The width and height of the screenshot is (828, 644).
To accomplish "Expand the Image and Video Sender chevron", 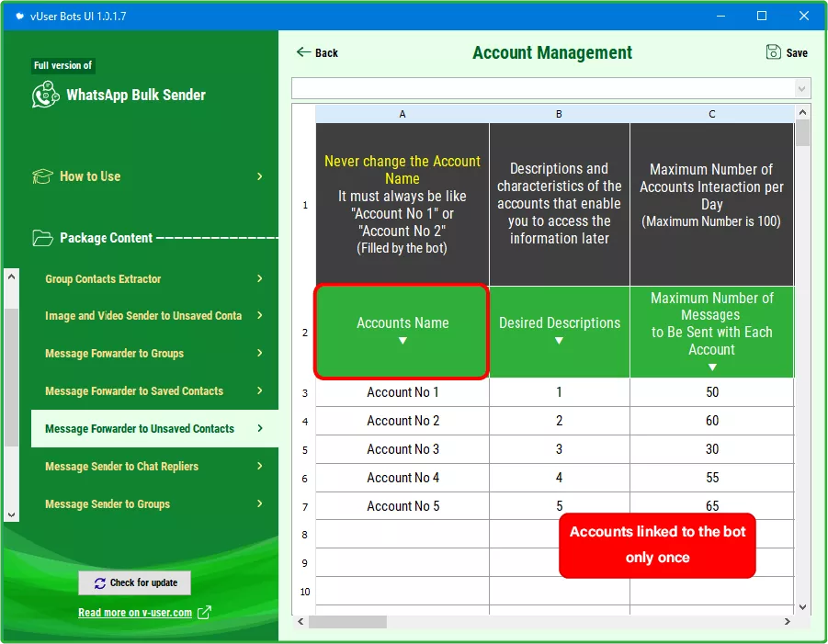I will click(260, 315).
